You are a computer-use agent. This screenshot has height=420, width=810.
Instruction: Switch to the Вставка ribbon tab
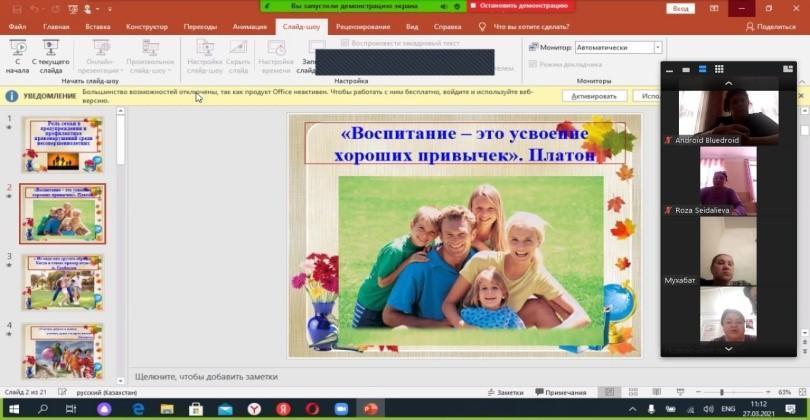tap(98, 26)
